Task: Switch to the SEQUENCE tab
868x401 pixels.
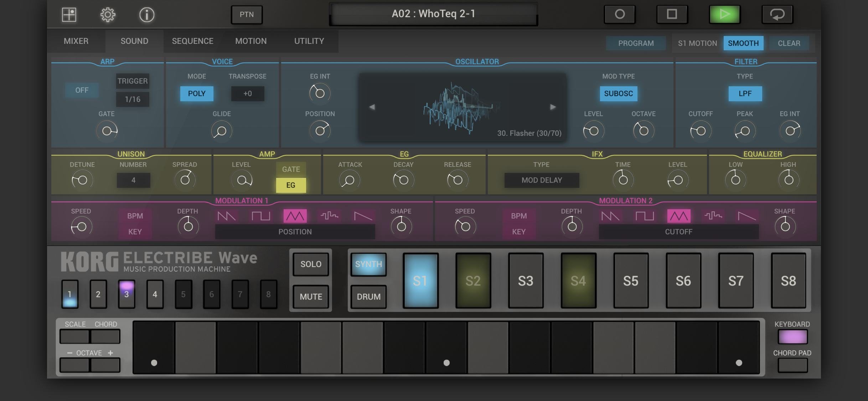Action: 193,41
